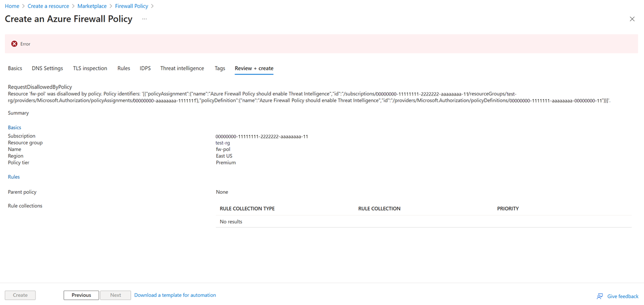Click the Give feedback icon
This screenshot has height=305, width=644.
(x=600, y=296)
